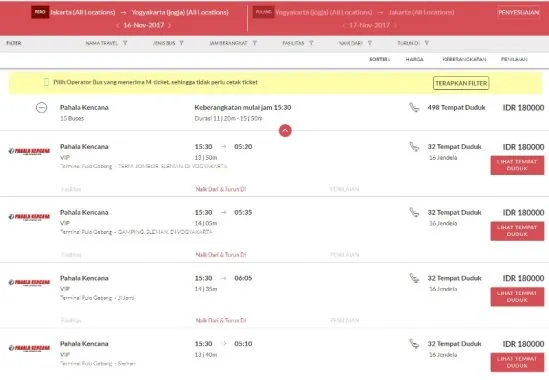Click '498 Tempat Duduk' text
Viewport: 549px width, 380px height.
456,108
